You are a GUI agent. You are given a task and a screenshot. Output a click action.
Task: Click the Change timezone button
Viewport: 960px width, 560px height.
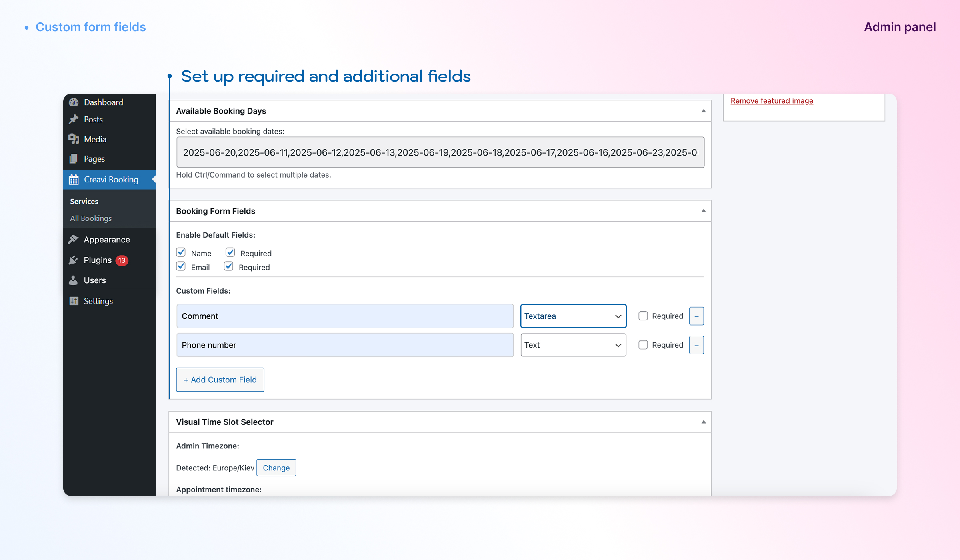[276, 468]
